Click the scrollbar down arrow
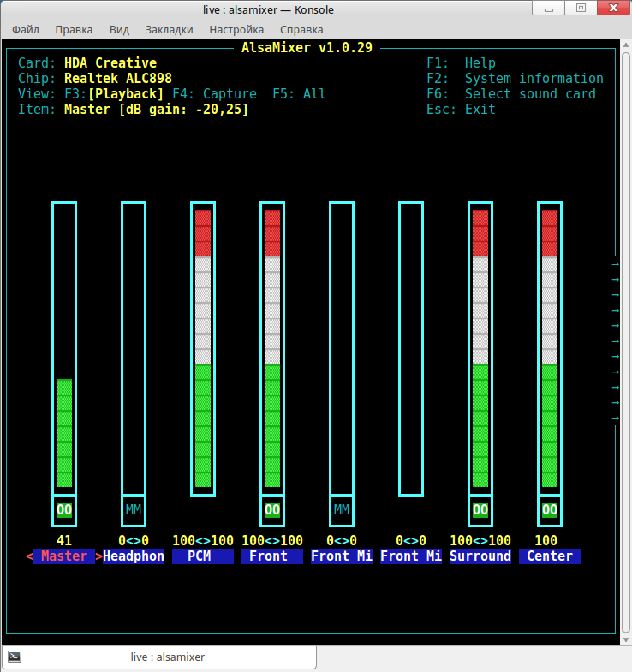Viewport: 632px width, 672px height. pos(626,639)
